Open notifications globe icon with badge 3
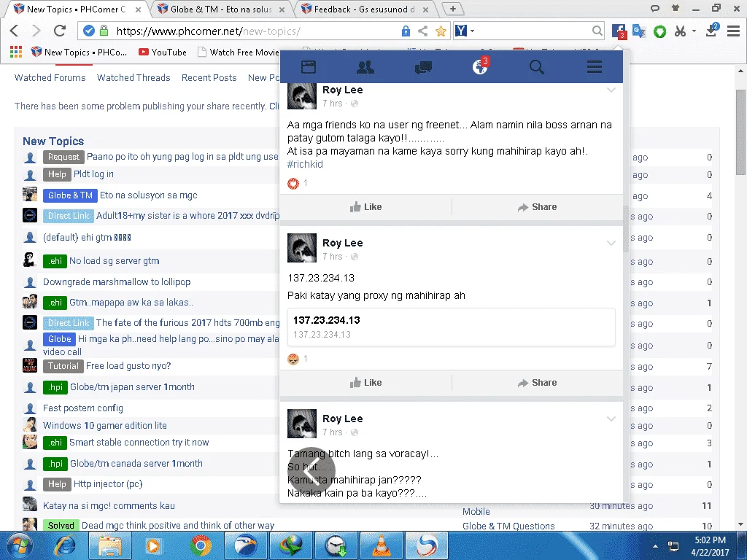 click(480, 66)
